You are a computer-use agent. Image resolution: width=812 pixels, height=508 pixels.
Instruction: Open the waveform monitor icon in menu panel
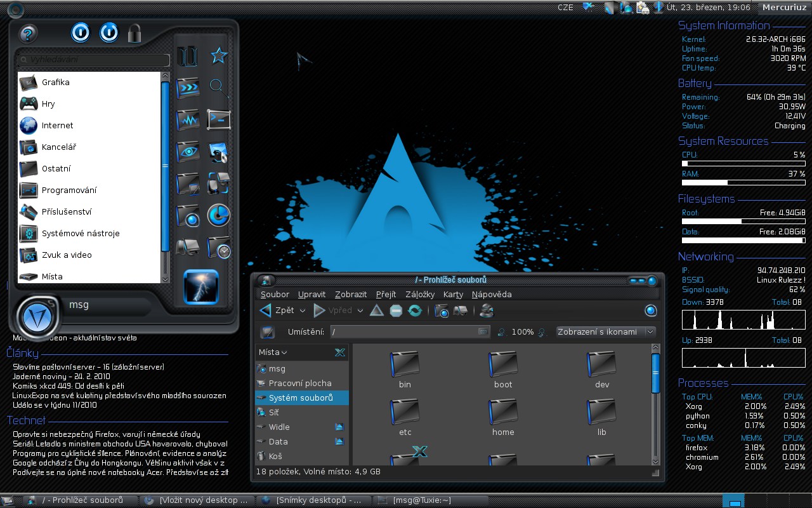188,119
